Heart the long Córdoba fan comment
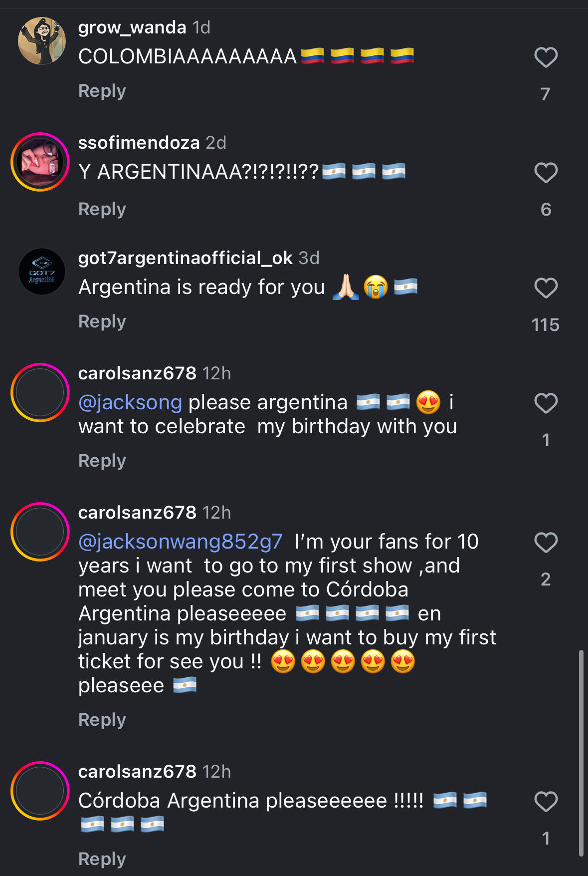Screen dimensions: 588x876 coord(546,543)
